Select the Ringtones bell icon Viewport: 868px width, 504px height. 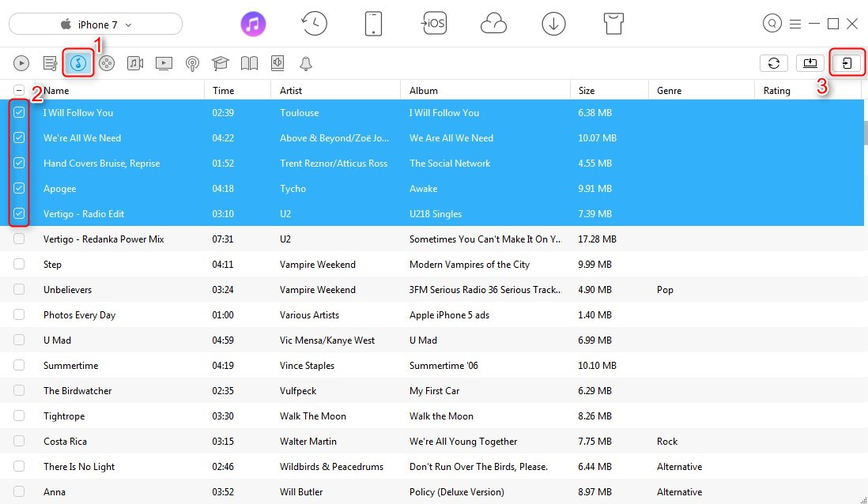click(x=306, y=64)
